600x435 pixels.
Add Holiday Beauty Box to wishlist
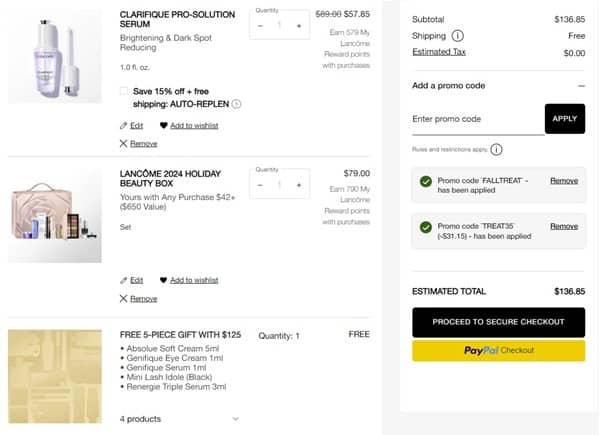coord(189,280)
